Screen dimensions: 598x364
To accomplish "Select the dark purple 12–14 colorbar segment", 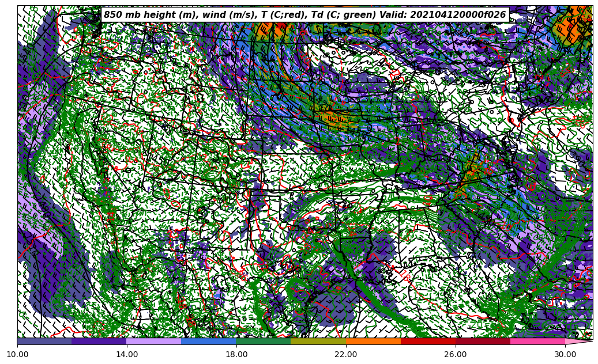I will (x=99, y=341).
